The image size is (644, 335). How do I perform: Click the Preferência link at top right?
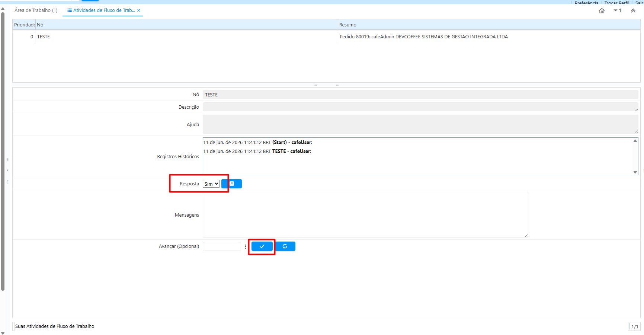point(586,3)
